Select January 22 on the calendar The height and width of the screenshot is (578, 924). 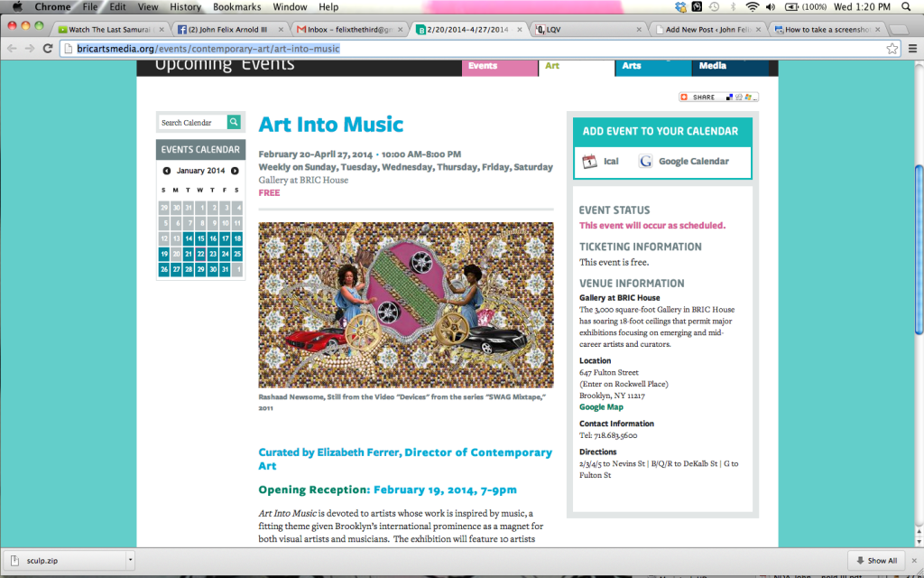point(200,254)
